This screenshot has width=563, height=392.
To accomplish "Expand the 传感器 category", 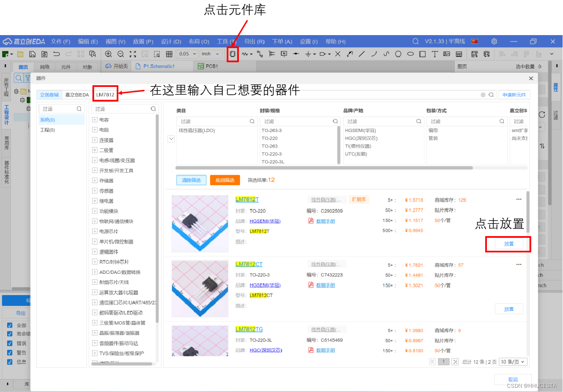I will click(95, 191).
